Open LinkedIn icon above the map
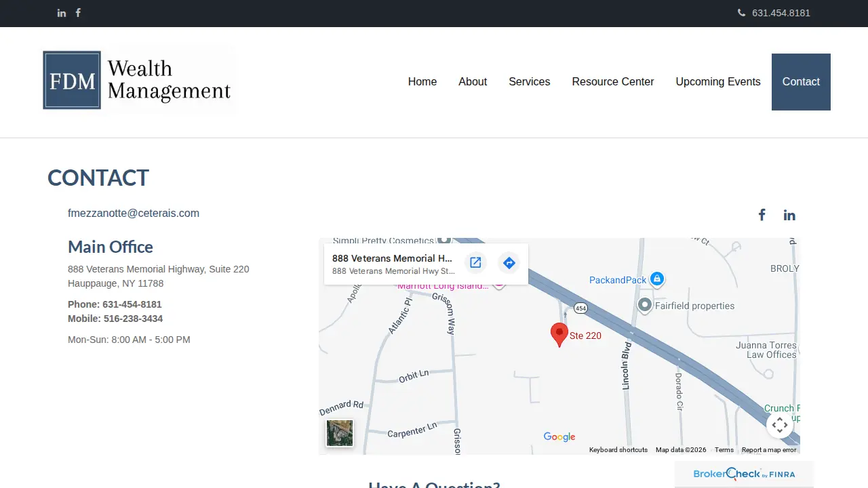Viewport: 868px width, 488px height. (x=789, y=215)
